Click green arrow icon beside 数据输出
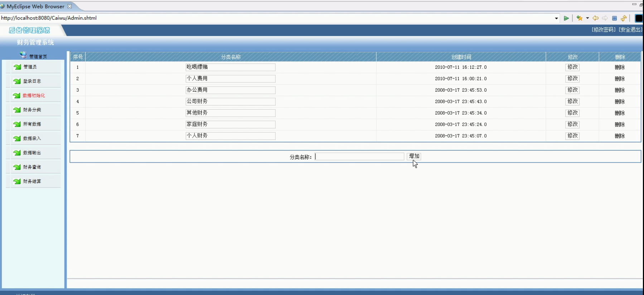644x295 pixels. (x=17, y=153)
